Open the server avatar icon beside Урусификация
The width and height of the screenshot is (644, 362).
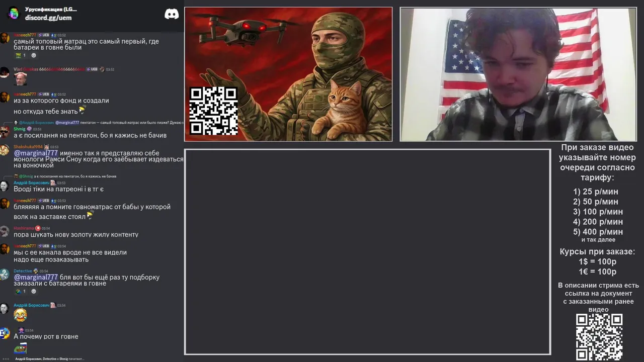[14, 14]
